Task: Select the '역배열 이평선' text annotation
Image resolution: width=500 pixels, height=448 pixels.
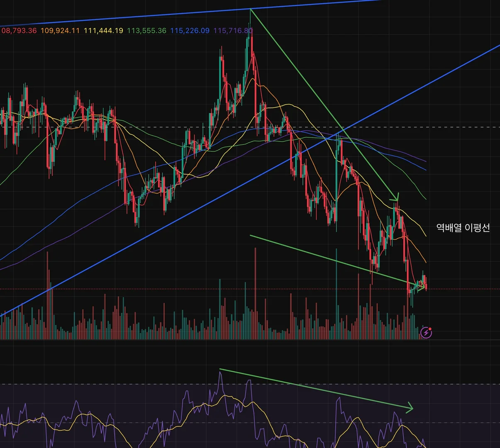Action: point(463,228)
